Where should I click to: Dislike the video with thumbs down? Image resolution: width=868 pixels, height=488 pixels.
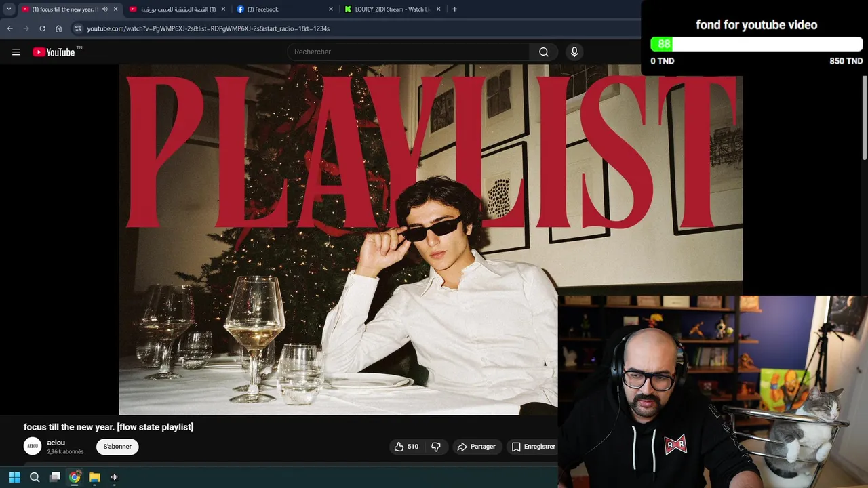pyautogui.click(x=436, y=447)
